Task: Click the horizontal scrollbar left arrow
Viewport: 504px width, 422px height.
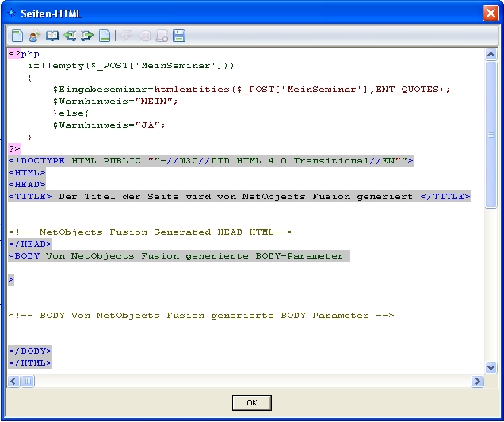Action: [x=14, y=382]
